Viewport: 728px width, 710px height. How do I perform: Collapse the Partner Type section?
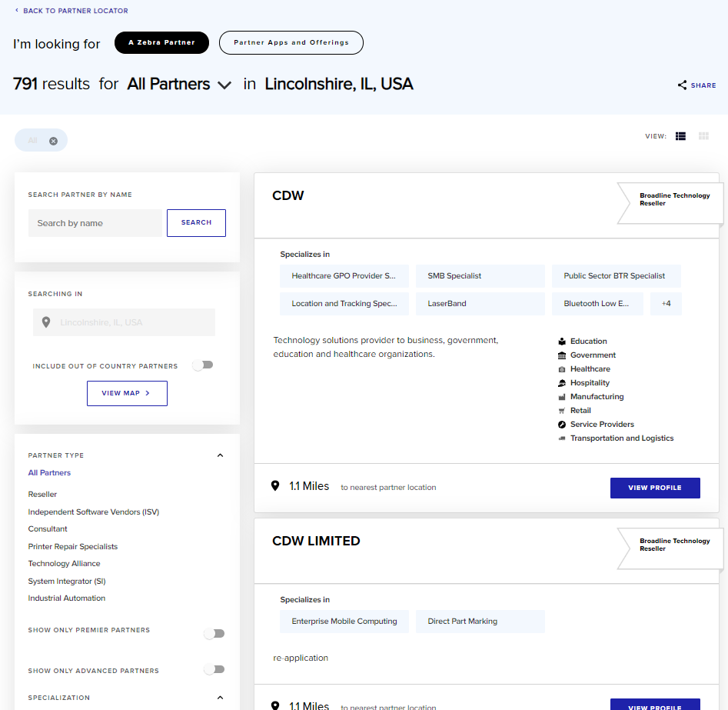(220, 455)
